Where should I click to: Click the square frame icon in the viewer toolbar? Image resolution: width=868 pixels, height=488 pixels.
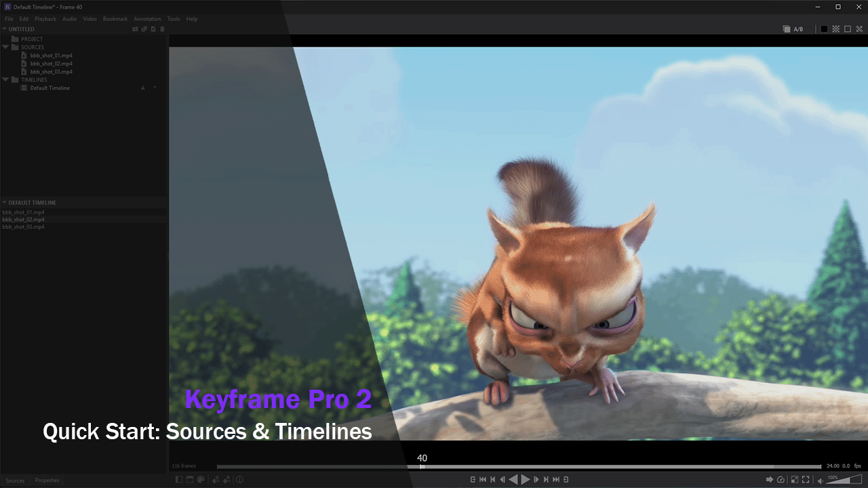848,29
